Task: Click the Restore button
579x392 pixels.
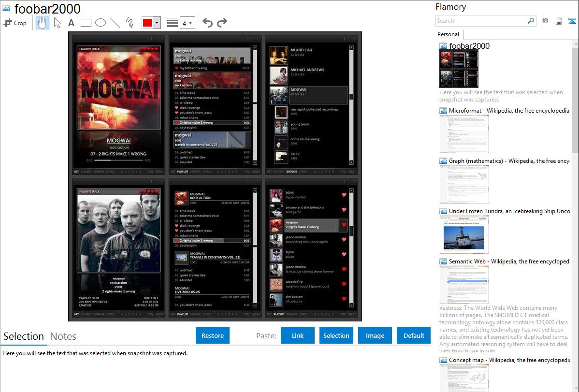Action: pyautogui.click(x=213, y=335)
